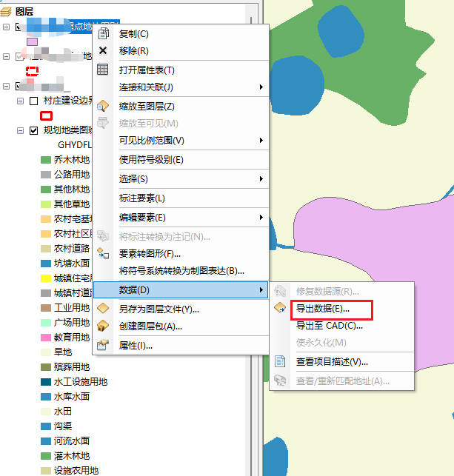The image size is (454, 476).
Task: Click the 水工设施用地 dark teal swatch
Action: click(x=46, y=381)
